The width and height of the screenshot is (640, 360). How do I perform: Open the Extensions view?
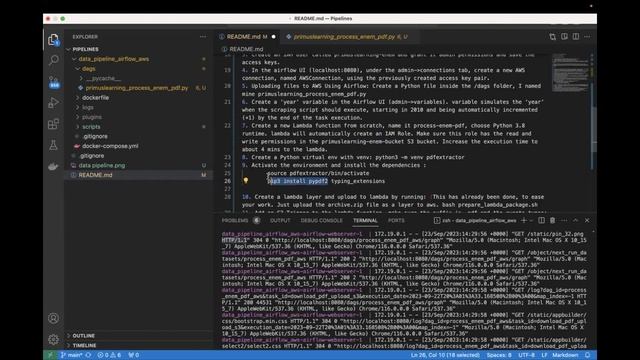coord(53,124)
